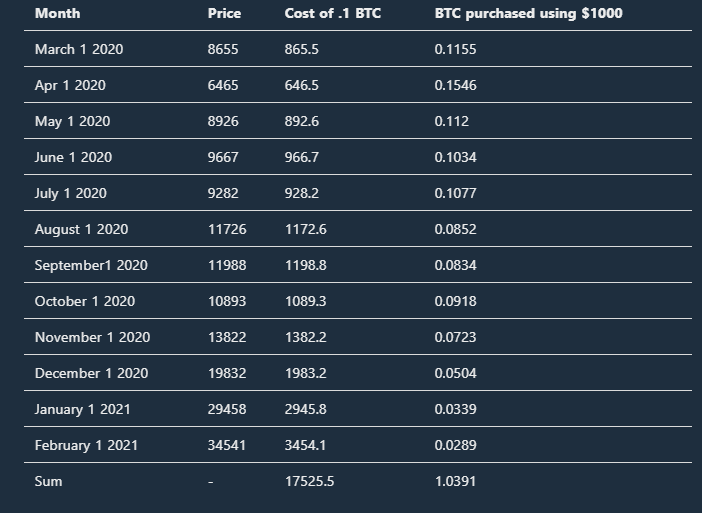Click the Month column header

[57, 13]
